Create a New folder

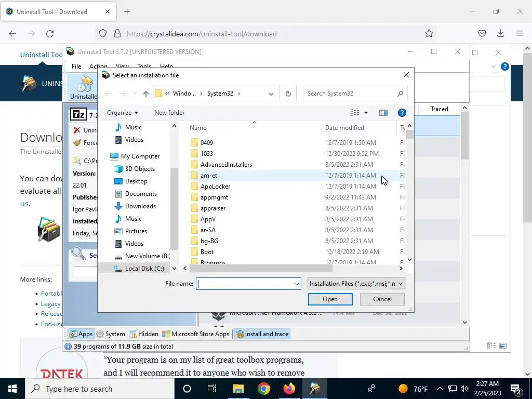(169, 113)
